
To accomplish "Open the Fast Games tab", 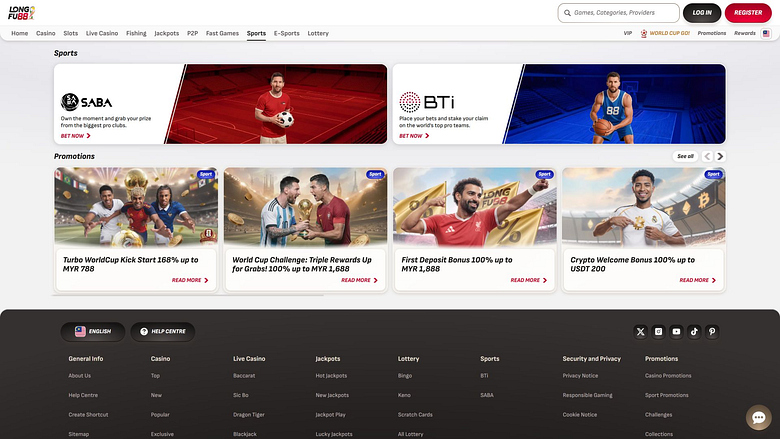I will pos(222,33).
